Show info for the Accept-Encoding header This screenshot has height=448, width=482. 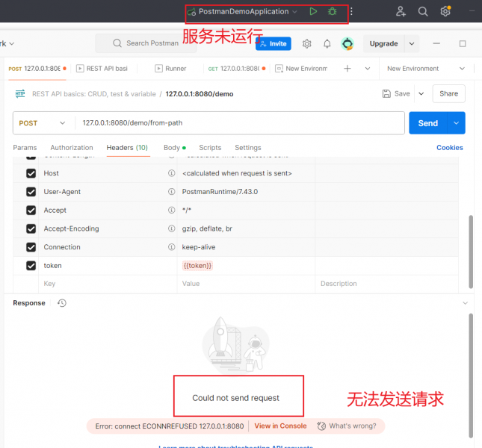pyautogui.click(x=172, y=228)
